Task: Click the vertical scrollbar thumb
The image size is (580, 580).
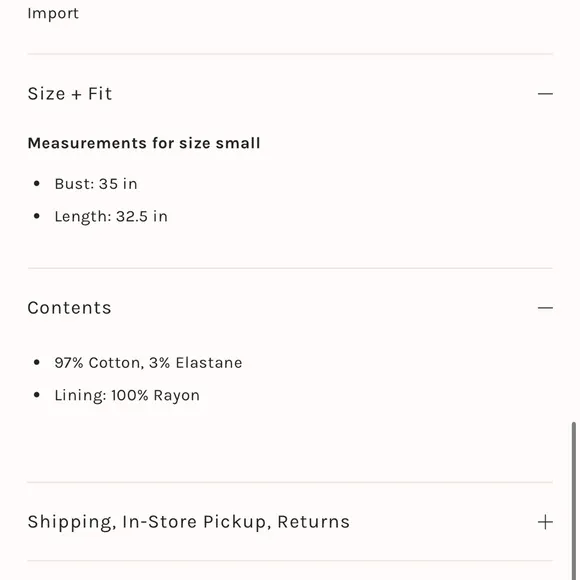Action: (x=574, y=500)
